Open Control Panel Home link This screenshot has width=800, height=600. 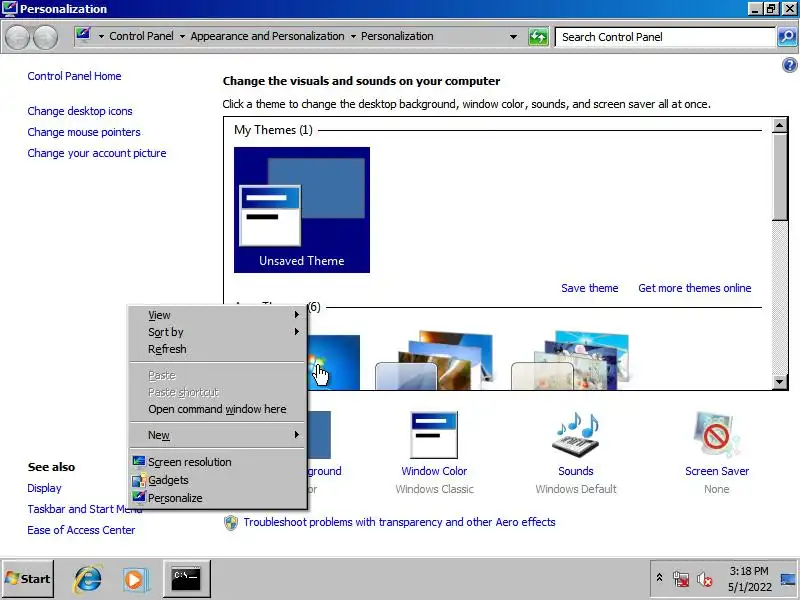(74, 76)
